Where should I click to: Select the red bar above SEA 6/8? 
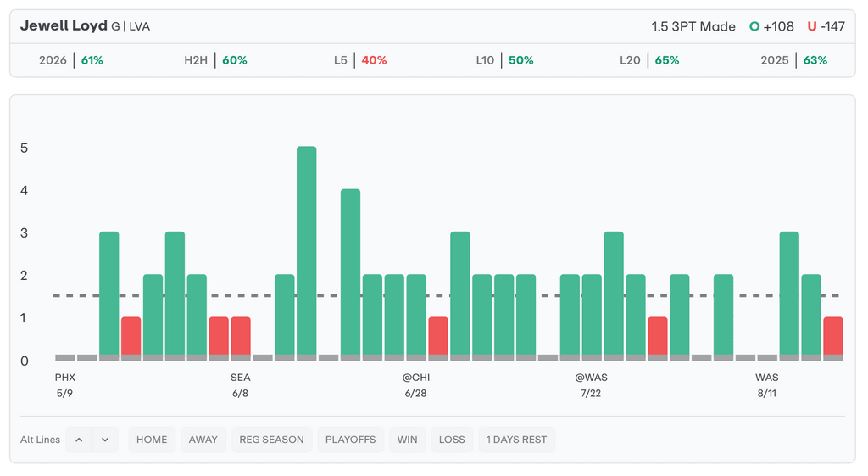(241, 339)
